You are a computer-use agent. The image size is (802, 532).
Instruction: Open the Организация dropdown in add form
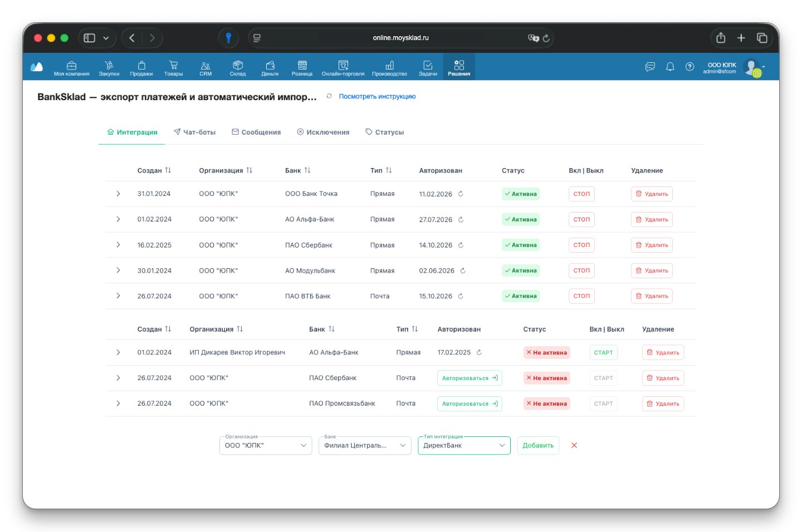tap(266, 445)
